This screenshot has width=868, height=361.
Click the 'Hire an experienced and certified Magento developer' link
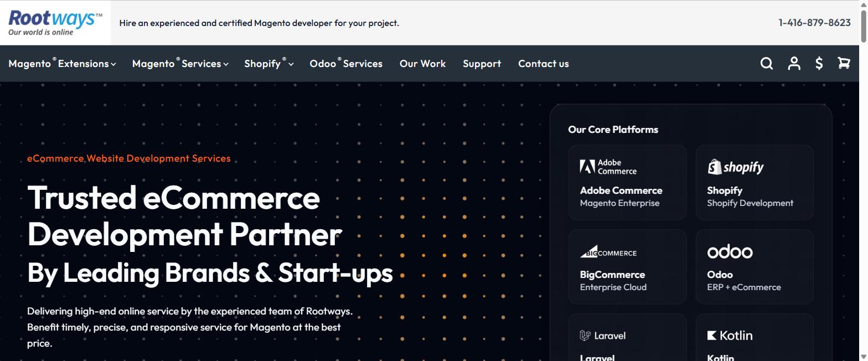(259, 23)
